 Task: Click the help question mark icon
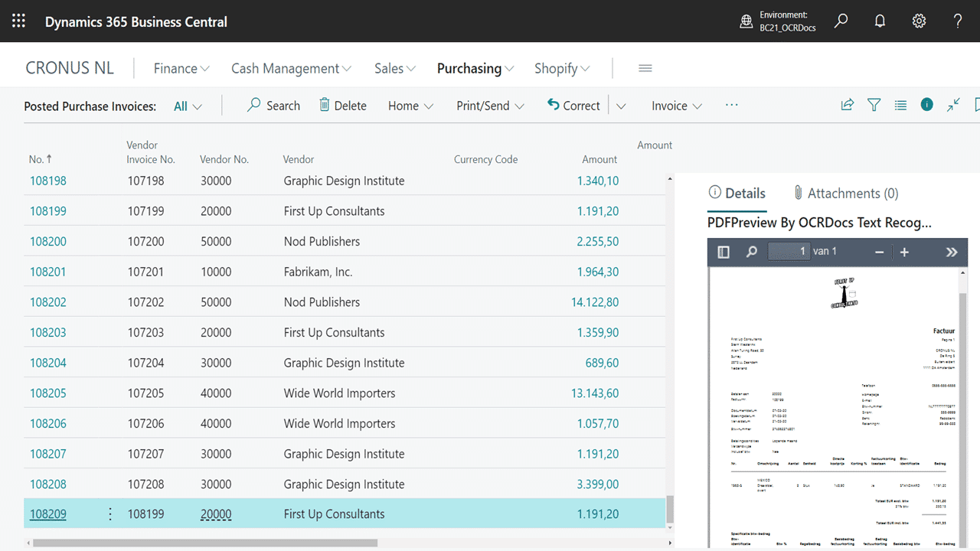pos(957,21)
